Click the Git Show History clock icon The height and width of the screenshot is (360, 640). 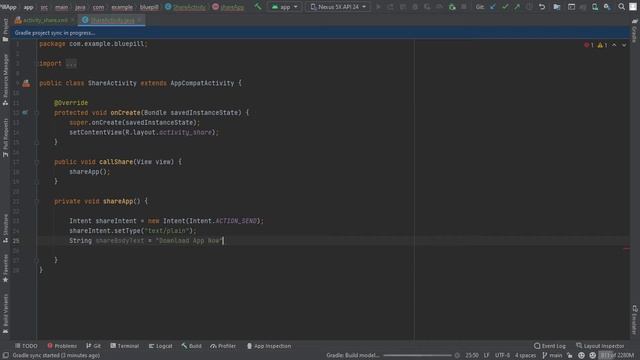[529, 7]
